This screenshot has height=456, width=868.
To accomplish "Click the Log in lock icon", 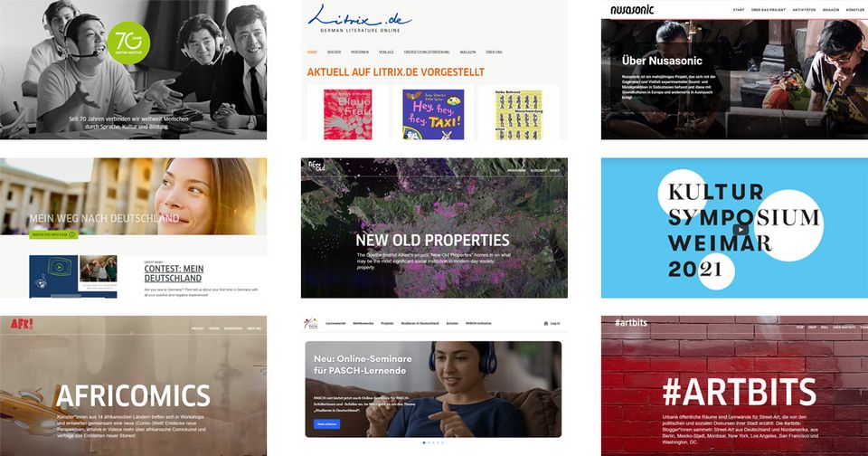I will (546, 324).
